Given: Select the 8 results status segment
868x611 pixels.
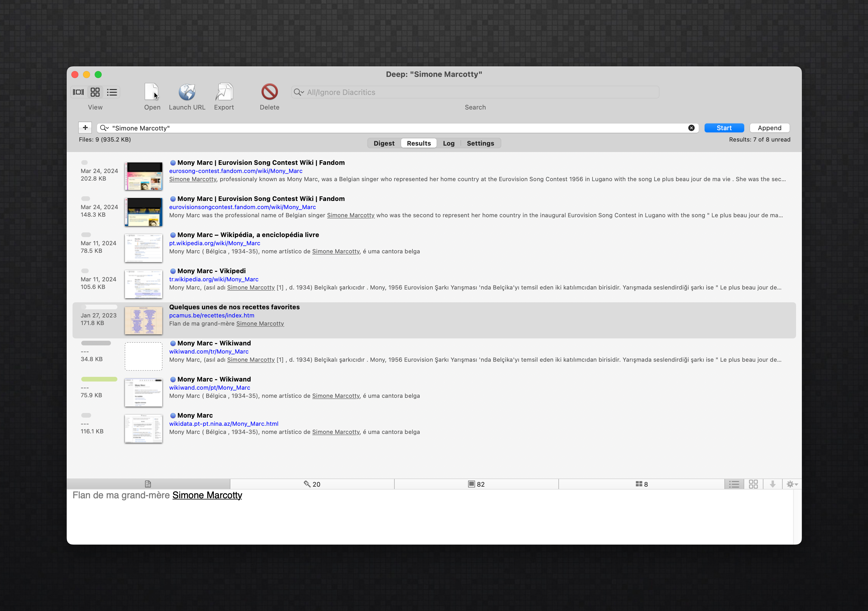Looking at the screenshot, I should click(642, 484).
